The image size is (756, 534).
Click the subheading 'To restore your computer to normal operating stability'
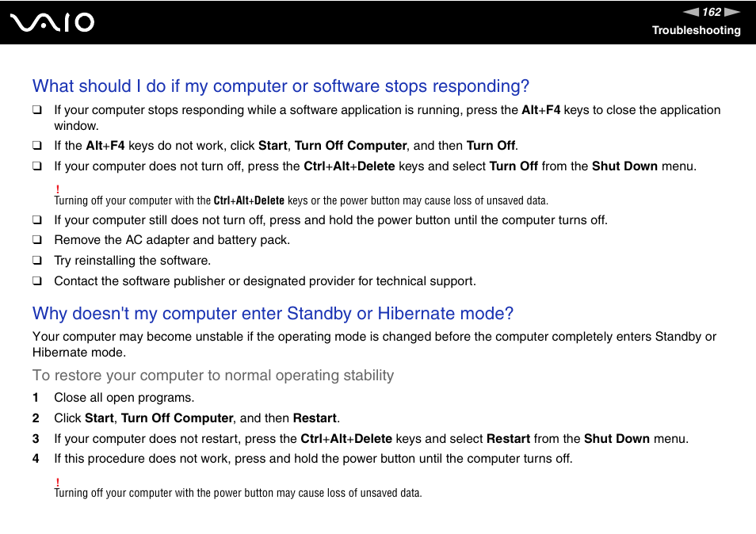point(213,375)
